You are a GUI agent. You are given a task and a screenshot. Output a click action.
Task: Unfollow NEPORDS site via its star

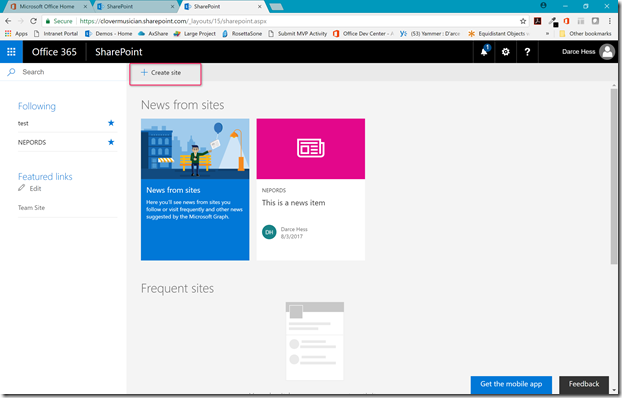pyautogui.click(x=111, y=142)
